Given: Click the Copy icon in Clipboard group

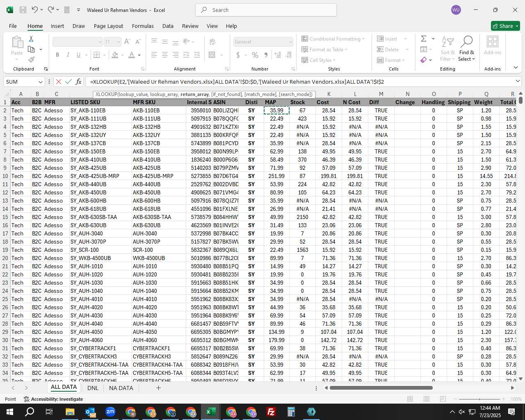Looking at the screenshot, I should click(x=31, y=49).
